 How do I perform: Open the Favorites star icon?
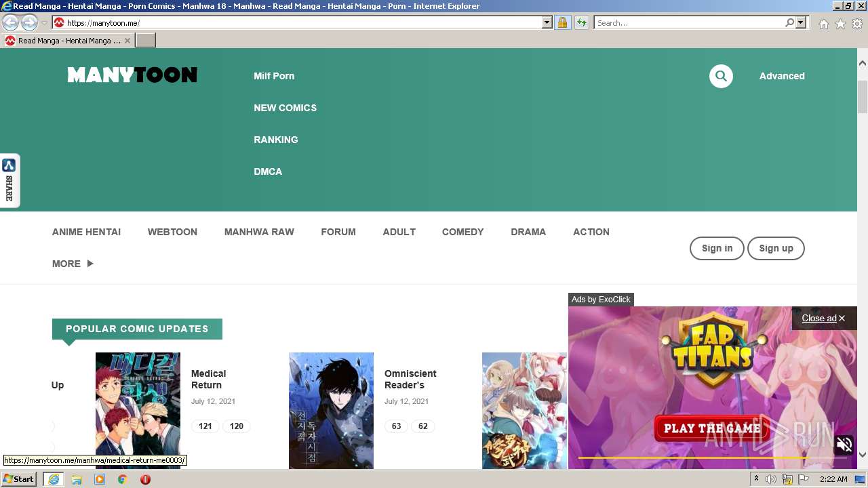840,24
